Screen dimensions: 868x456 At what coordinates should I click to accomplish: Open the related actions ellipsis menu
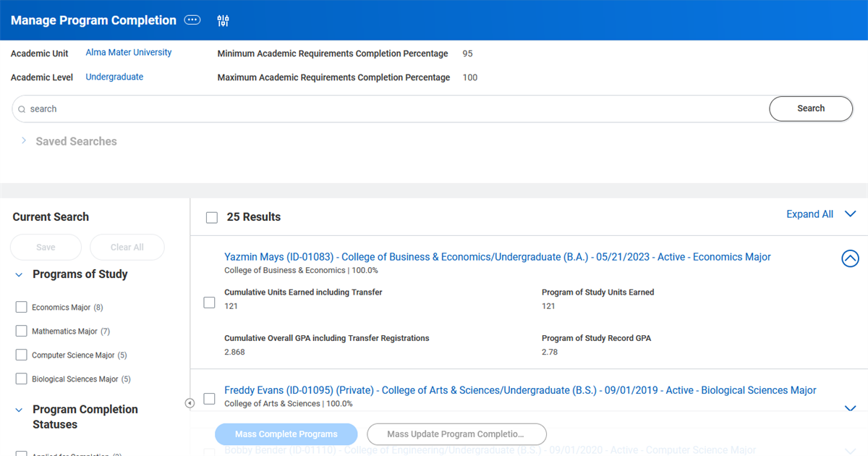pos(192,20)
